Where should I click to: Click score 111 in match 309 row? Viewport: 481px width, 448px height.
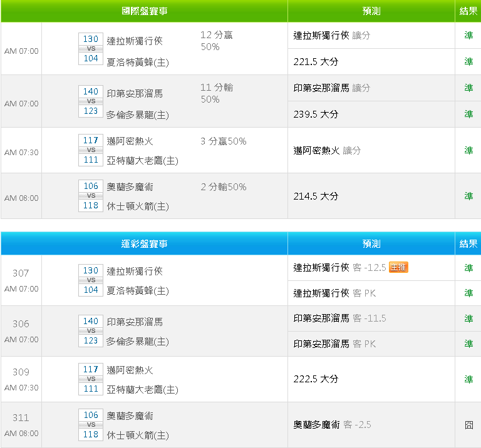point(91,389)
